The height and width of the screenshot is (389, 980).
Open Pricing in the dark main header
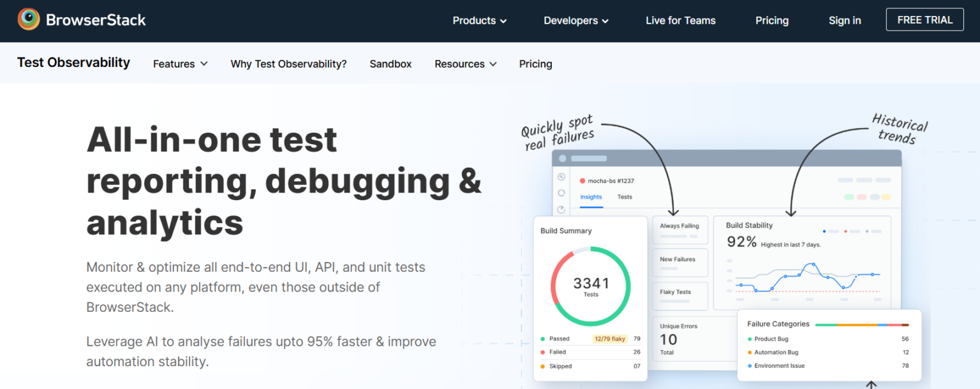(x=772, y=20)
